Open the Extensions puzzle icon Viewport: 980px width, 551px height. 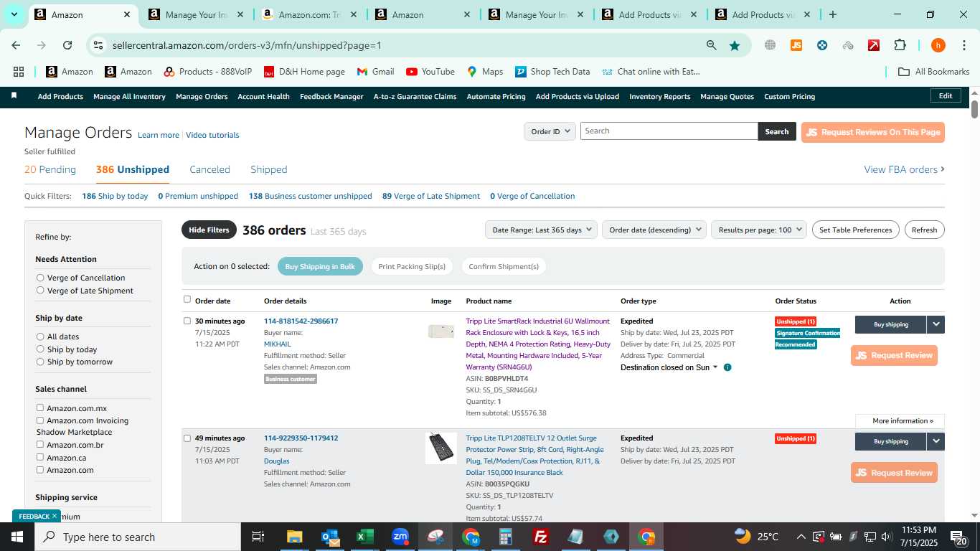click(x=900, y=45)
